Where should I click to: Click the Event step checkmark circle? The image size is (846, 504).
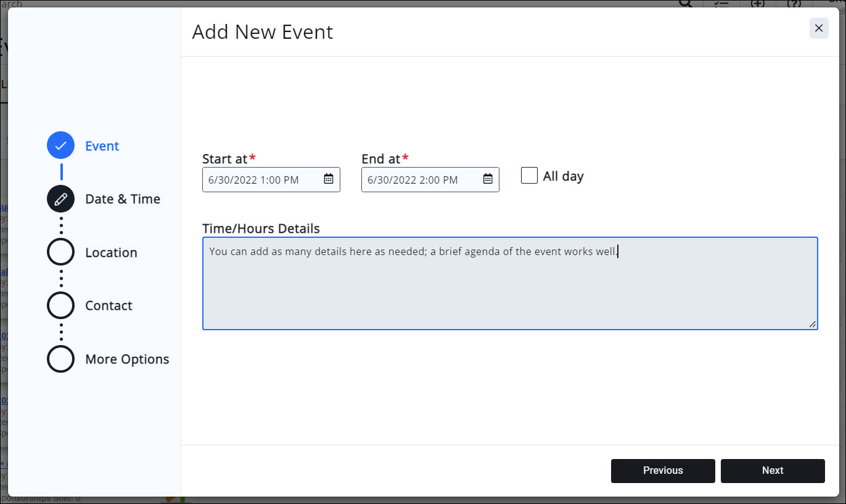(x=60, y=146)
